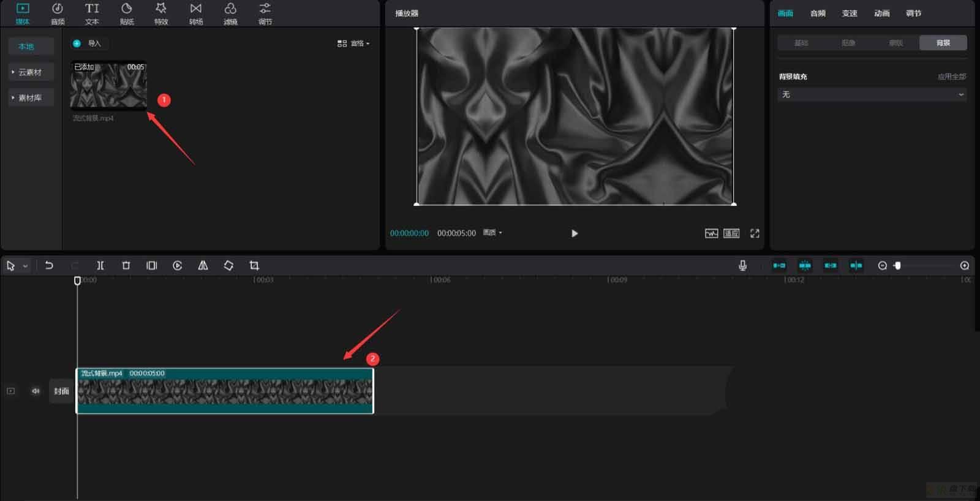The height and width of the screenshot is (501, 980).
Task: Click the rotate icon in timeline toolbar
Action: pyautogui.click(x=228, y=265)
